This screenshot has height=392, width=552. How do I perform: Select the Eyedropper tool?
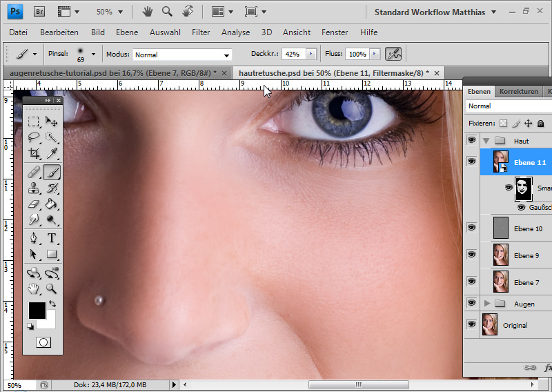(52, 154)
